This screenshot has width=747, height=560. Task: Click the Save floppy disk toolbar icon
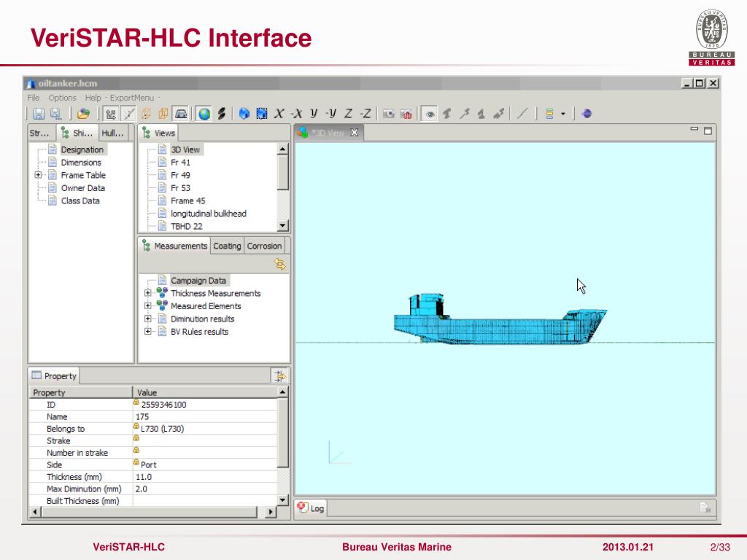click(x=39, y=114)
